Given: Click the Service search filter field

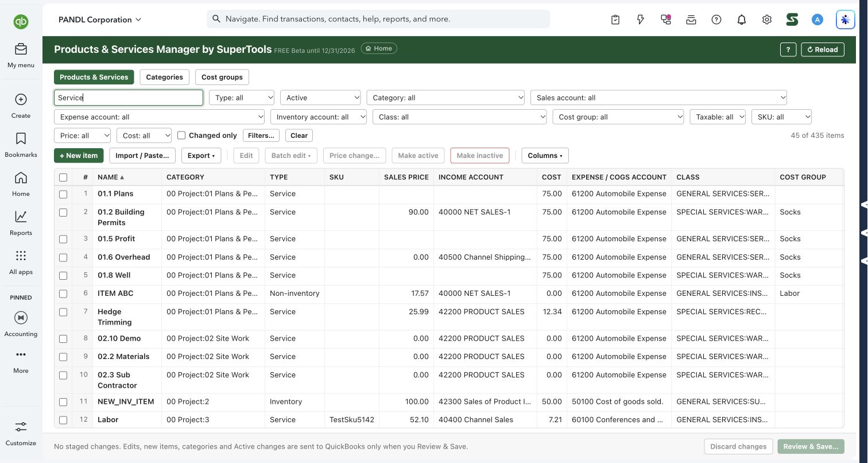Looking at the screenshot, I should pyautogui.click(x=129, y=98).
